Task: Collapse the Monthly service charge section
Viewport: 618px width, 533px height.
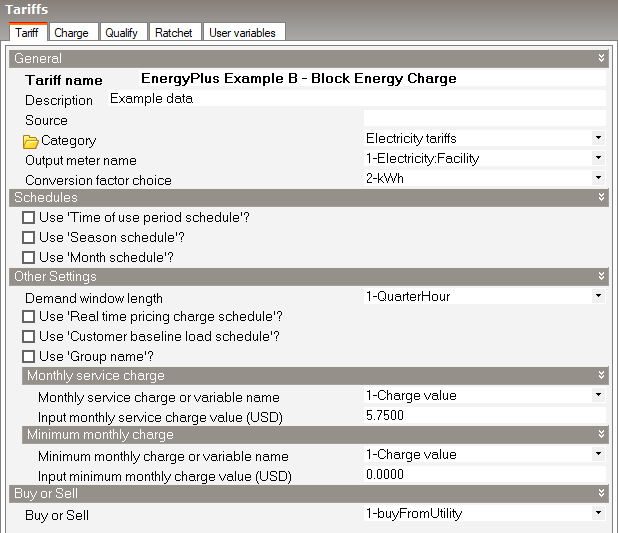Action: [x=601, y=375]
